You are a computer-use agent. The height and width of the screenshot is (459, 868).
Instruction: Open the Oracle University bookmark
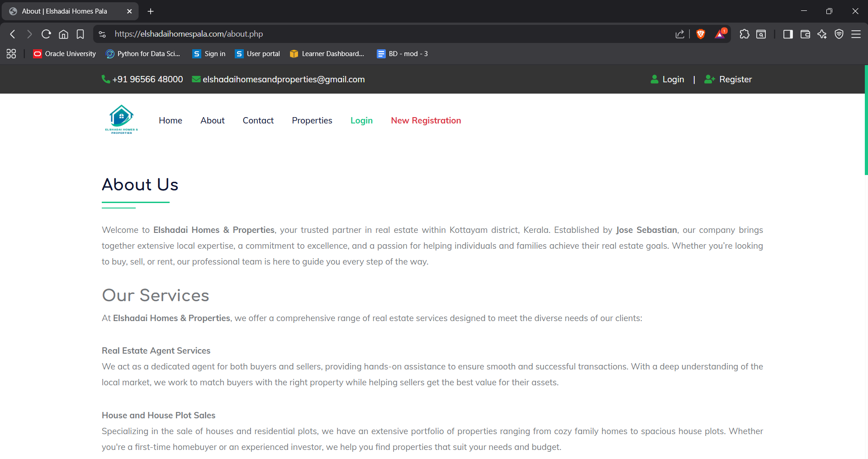[65, 54]
